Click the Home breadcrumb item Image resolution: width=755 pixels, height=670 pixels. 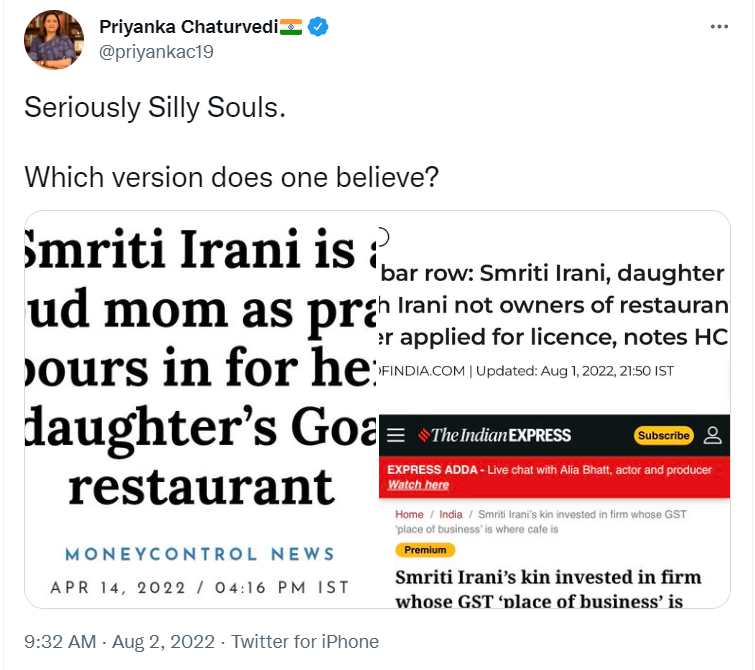(x=409, y=514)
